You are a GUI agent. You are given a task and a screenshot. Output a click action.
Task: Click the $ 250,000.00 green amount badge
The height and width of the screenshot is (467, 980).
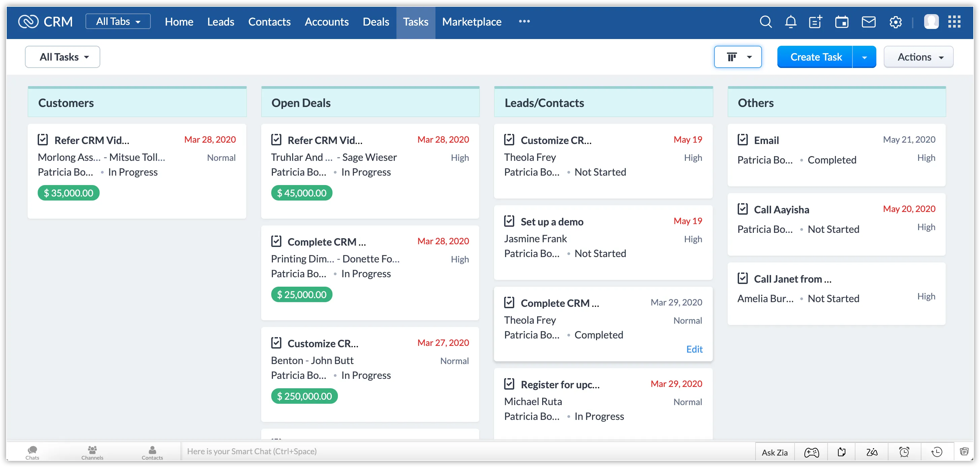[x=304, y=396]
